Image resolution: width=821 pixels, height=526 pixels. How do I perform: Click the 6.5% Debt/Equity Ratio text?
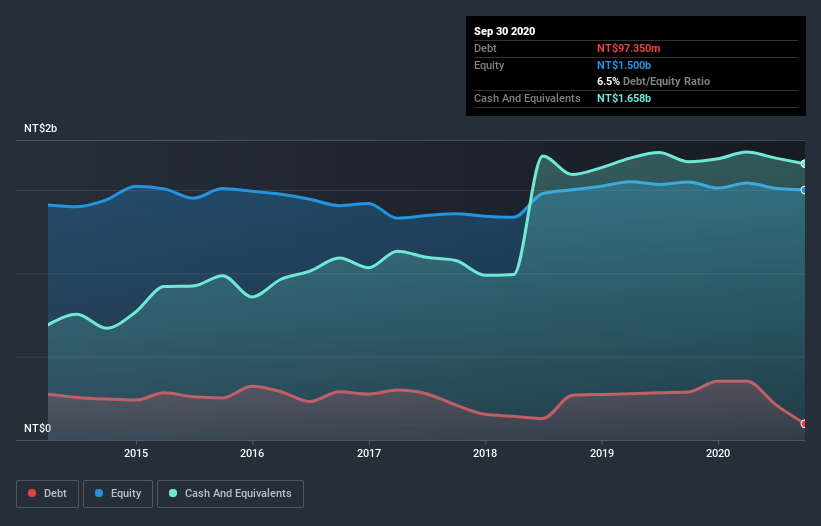653,82
